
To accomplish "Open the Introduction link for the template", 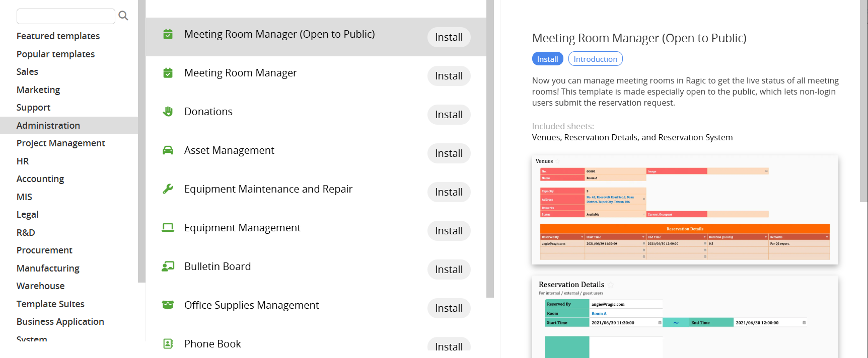I will click(595, 59).
